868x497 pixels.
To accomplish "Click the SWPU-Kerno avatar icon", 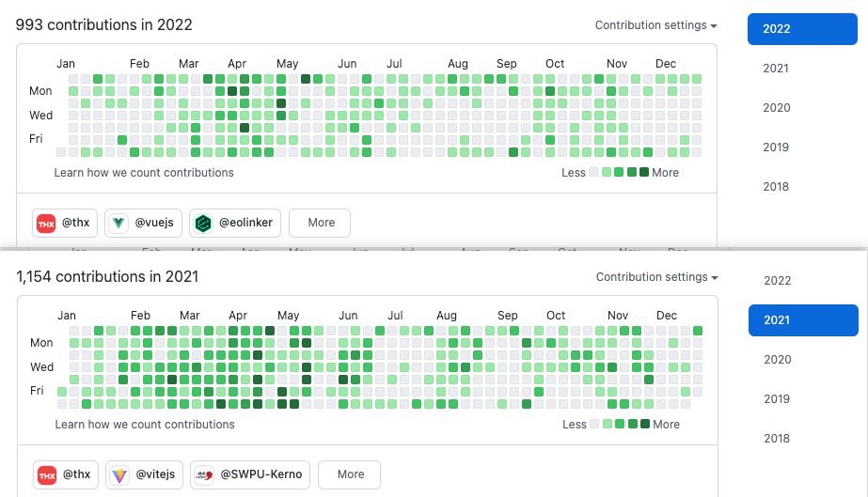I will click(204, 475).
